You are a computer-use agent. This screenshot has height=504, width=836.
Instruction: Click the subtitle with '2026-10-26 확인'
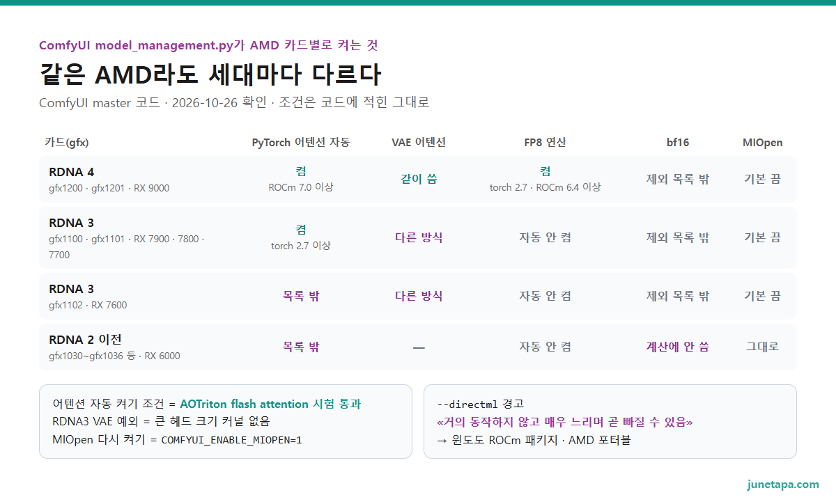(x=234, y=102)
